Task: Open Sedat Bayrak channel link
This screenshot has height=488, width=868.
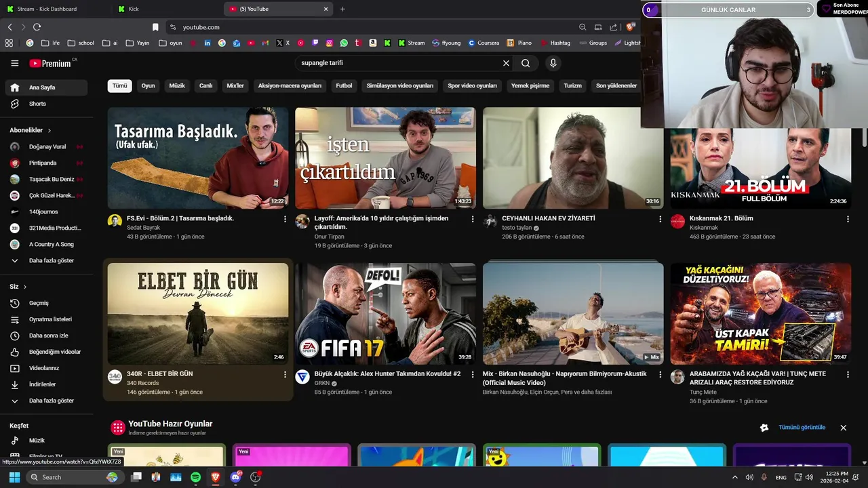Action: click(x=144, y=228)
